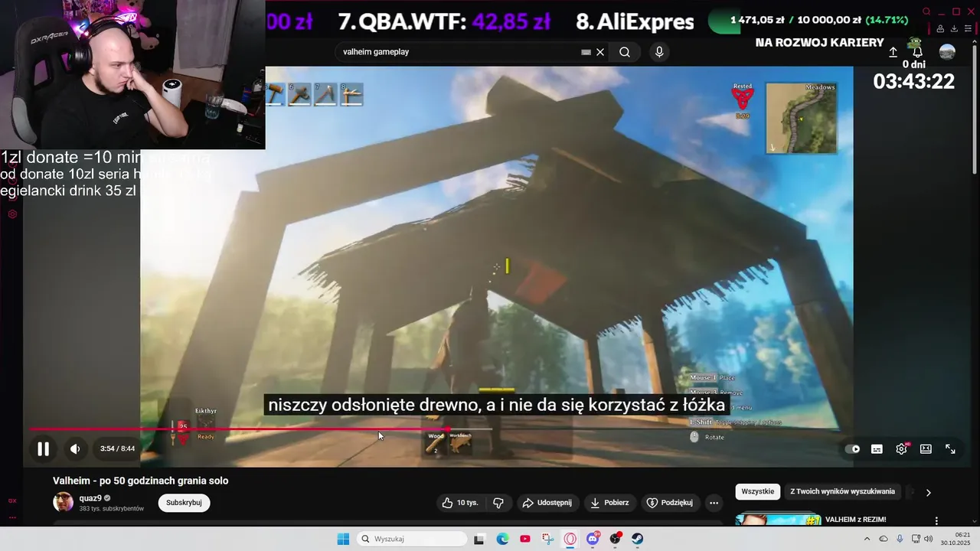Open YouTube notifications bell
Viewport: 980px width, 551px height.
pyautogui.click(x=917, y=52)
